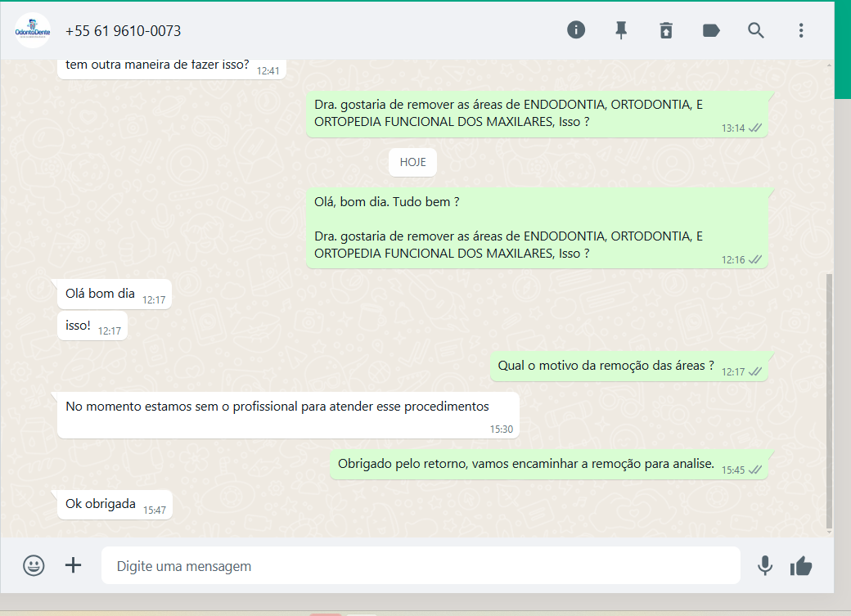The width and height of the screenshot is (851, 616).
Task: Click the 'No momento estamos sem o profissional' message
Action: [x=277, y=407]
